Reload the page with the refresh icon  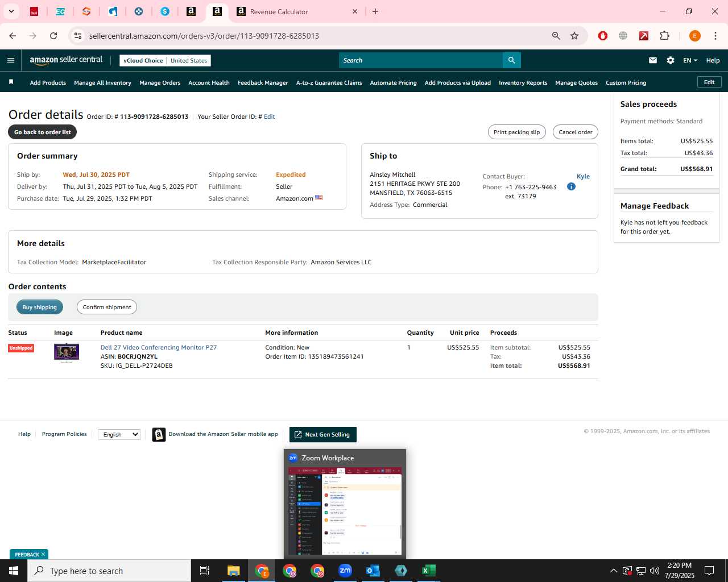coord(53,36)
